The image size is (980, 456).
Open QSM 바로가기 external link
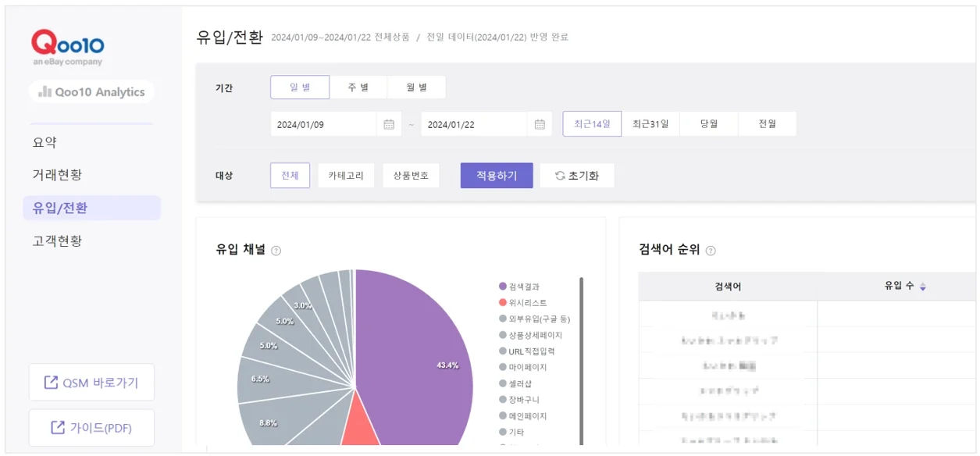(x=91, y=383)
